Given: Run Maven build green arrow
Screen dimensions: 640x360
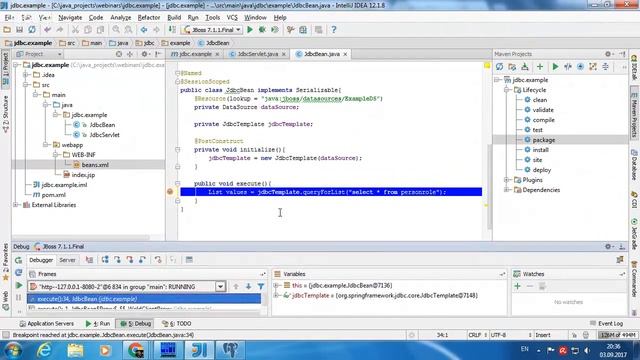Looking at the screenshot, I should pos(555,67).
